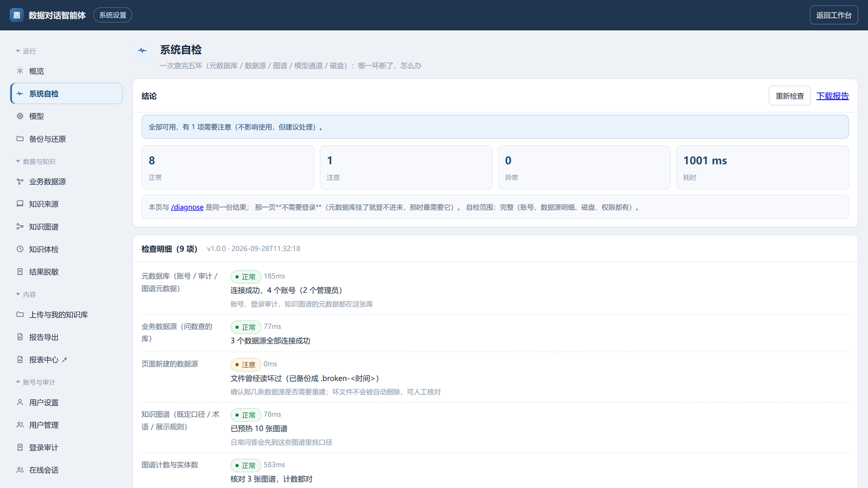Click the 检查明细（9 项）heading
The height and width of the screenshot is (488, 868).
click(169, 249)
